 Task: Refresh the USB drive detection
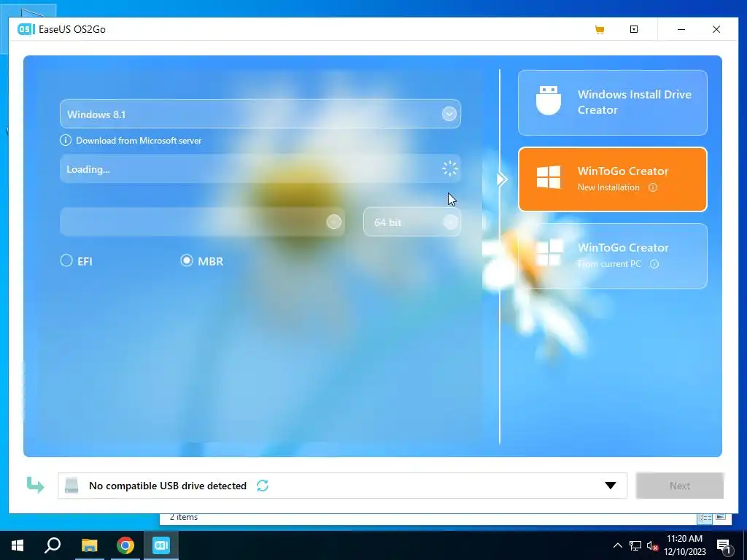coord(263,485)
